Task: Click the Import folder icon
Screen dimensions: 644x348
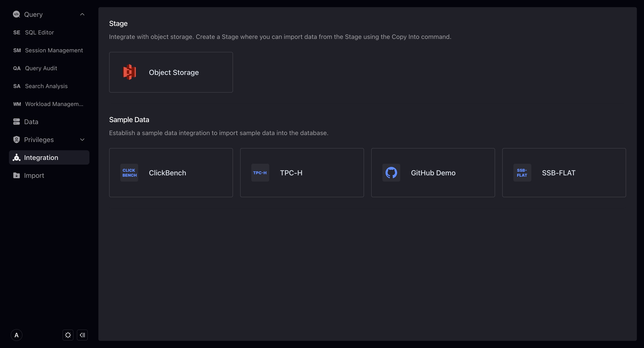Action: 17,176
